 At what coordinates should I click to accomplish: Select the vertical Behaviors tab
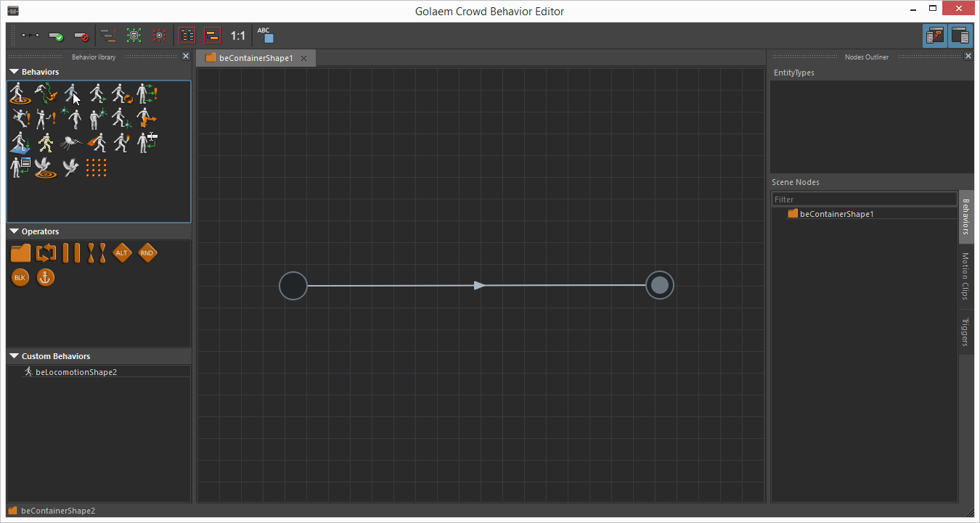point(966,217)
